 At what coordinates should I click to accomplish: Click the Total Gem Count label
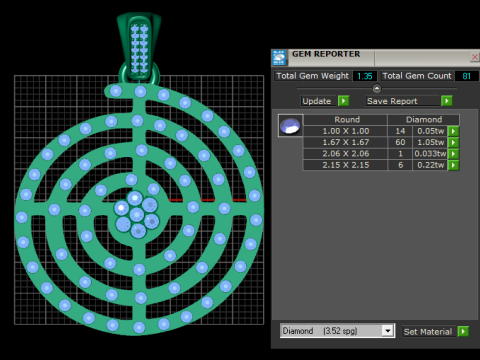417,76
